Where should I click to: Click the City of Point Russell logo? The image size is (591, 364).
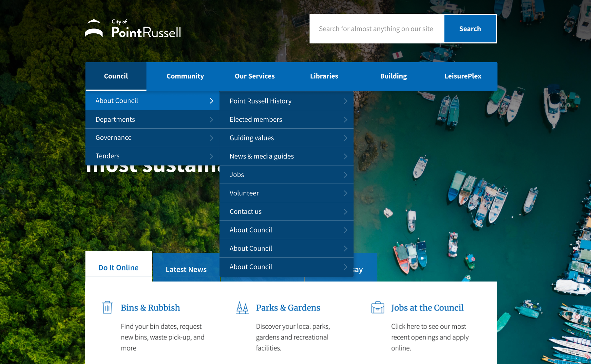pos(133,29)
